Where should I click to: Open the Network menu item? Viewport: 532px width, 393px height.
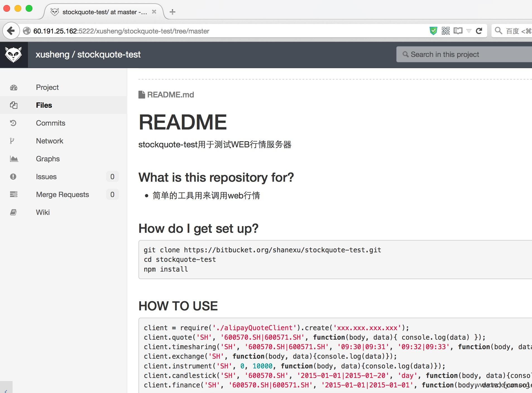pos(63,141)
